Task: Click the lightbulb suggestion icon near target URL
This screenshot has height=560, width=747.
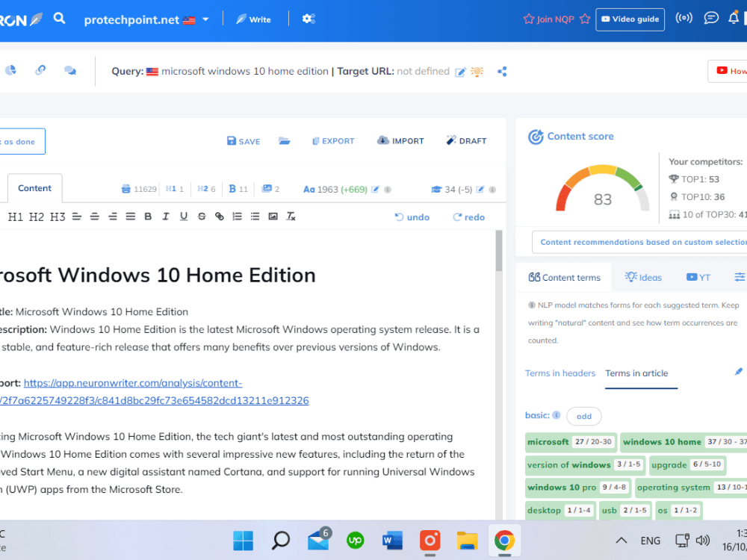Action: point(477,72)
